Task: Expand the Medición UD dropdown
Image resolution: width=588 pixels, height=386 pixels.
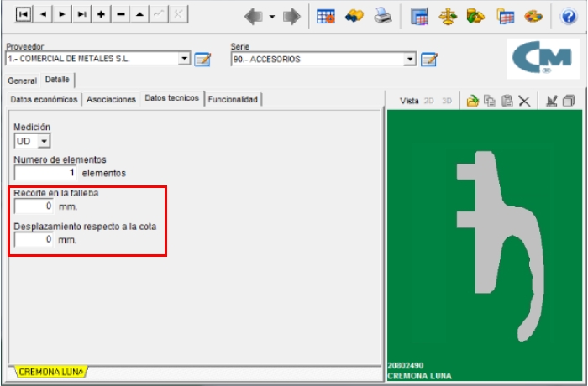Action: pyautogui.click(x=44, y=141)
